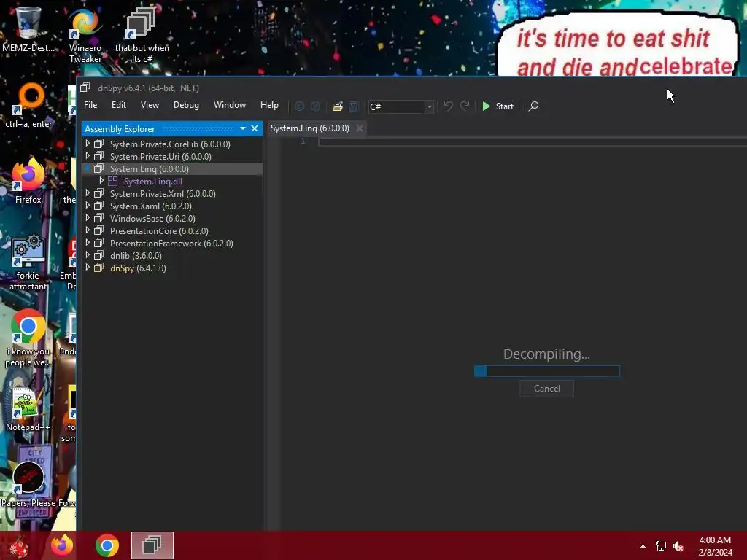Open the Recycle Bin desktop icon

28,28
